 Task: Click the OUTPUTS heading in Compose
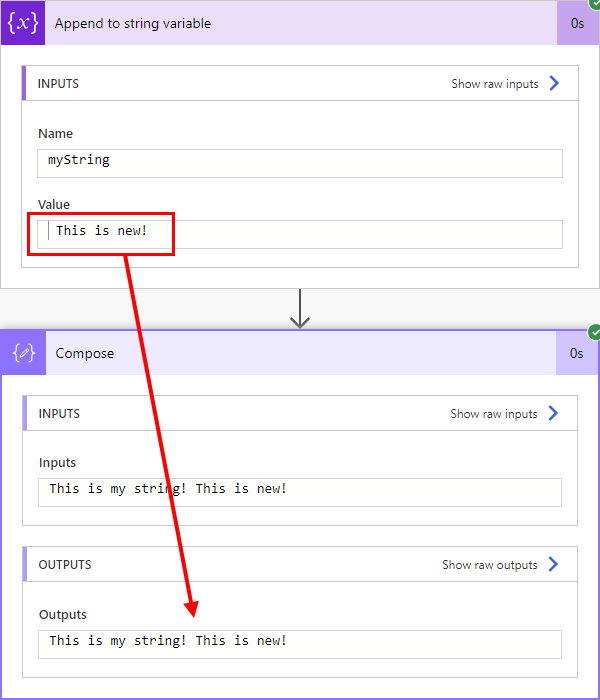pos(65,565)
